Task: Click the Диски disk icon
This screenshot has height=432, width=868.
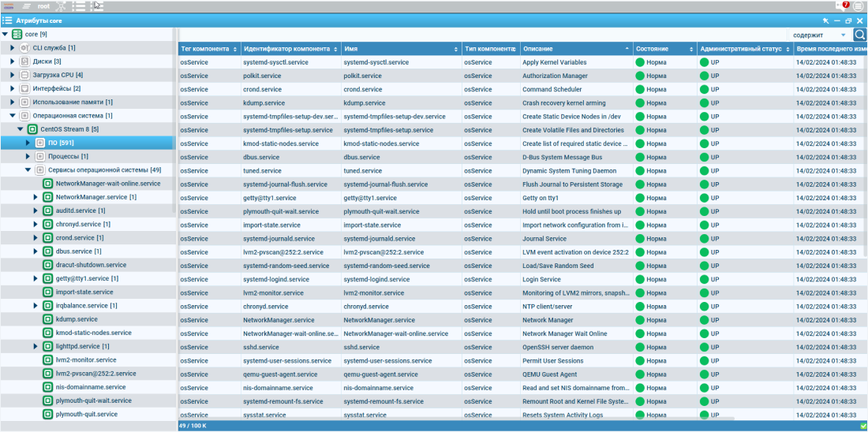Action: click(x=24, y=61)
